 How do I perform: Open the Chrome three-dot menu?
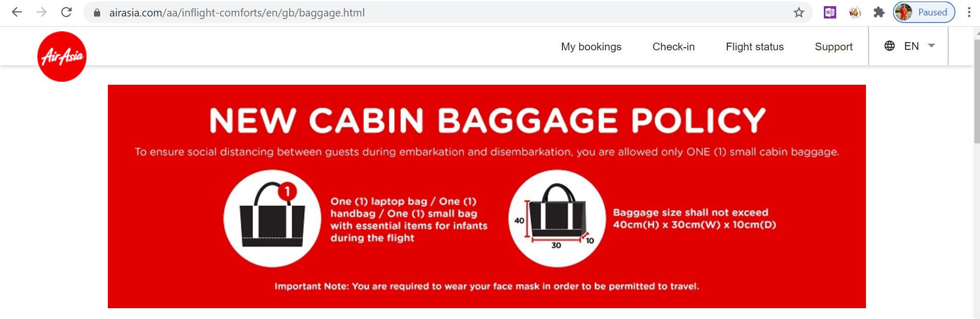969,12
